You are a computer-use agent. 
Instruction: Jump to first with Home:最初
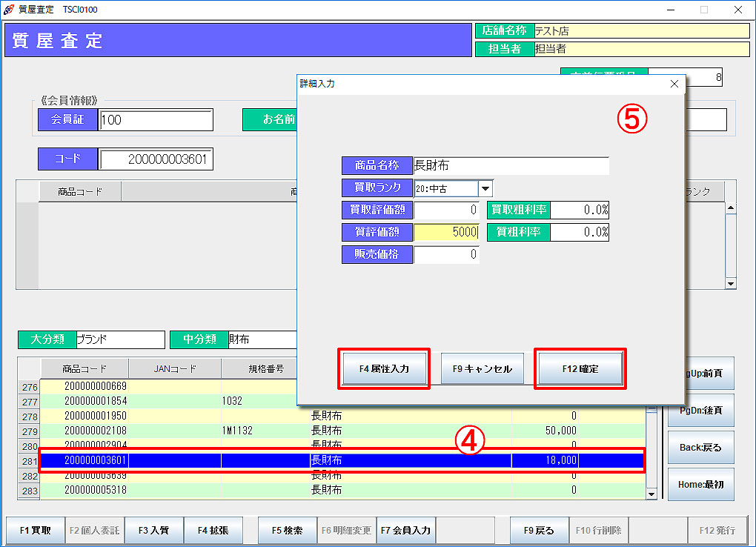[x=700, y=485]
